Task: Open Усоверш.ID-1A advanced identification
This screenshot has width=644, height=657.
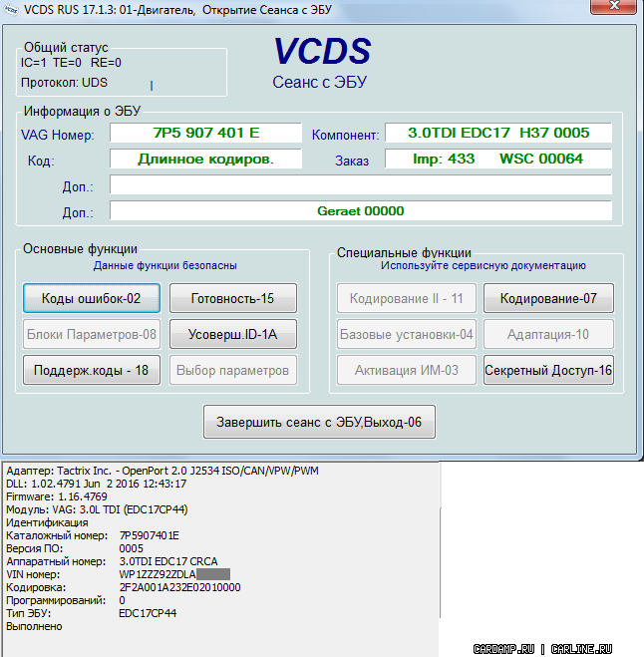Action: [x=233, y=334]
